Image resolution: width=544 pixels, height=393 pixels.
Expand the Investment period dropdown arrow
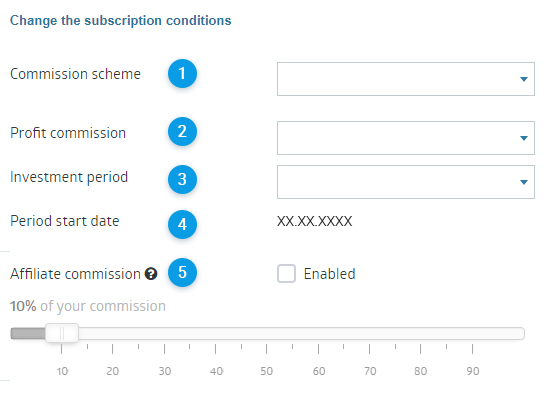click(524, 182)
